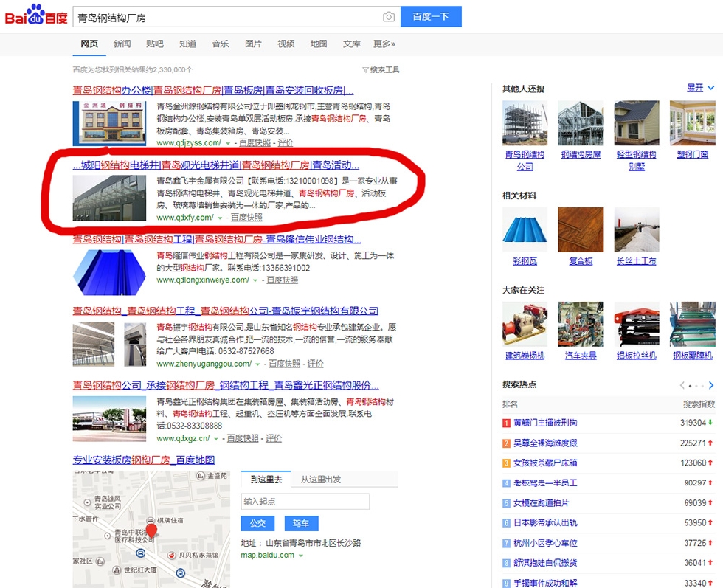Click 钢板覆膜机 thumbnail
Viewport: 723px width, 588px height.
[x=693, y=324]
